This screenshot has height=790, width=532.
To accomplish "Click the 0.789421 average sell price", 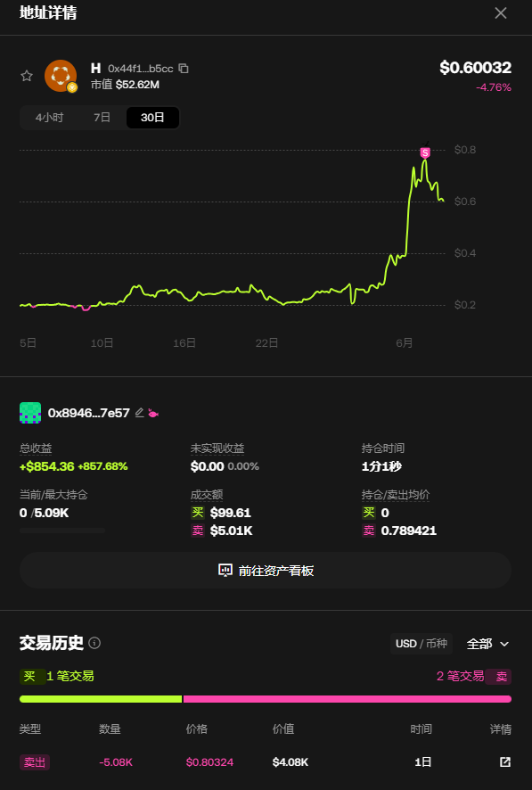I will pos(409,531).
